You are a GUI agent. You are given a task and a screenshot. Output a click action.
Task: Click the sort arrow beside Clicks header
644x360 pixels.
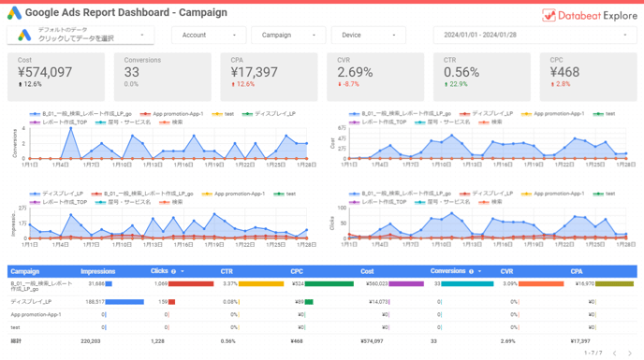point(183,271)
